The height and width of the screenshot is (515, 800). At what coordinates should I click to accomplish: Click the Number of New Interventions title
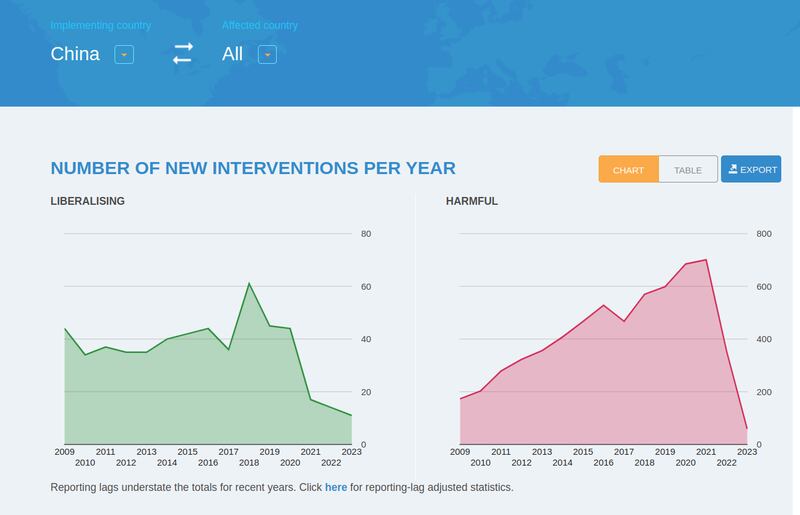252,168
